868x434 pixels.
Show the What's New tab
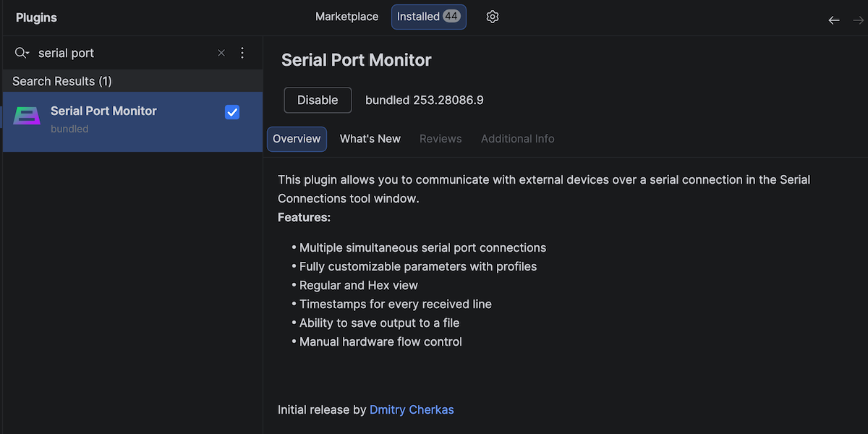tap(370, 139)
